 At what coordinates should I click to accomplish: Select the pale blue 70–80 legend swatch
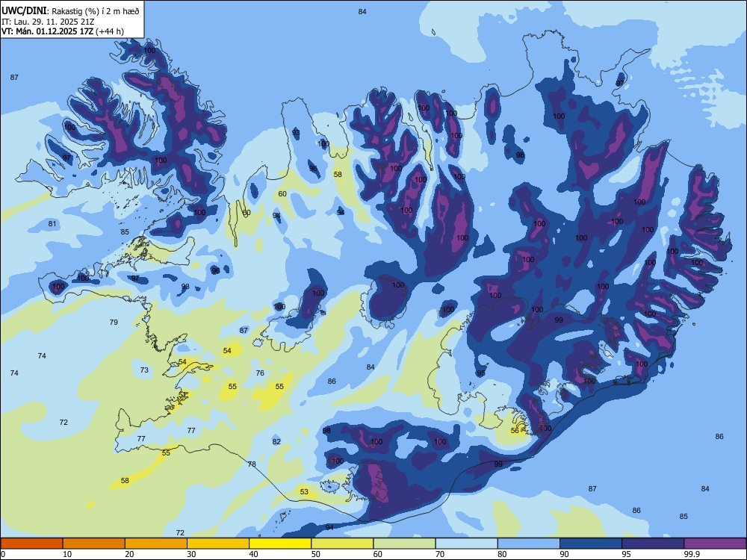tap(466, 544)
